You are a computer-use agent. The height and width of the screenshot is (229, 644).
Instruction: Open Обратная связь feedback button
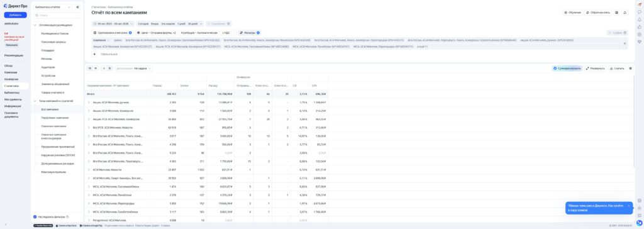pos(599,13)
